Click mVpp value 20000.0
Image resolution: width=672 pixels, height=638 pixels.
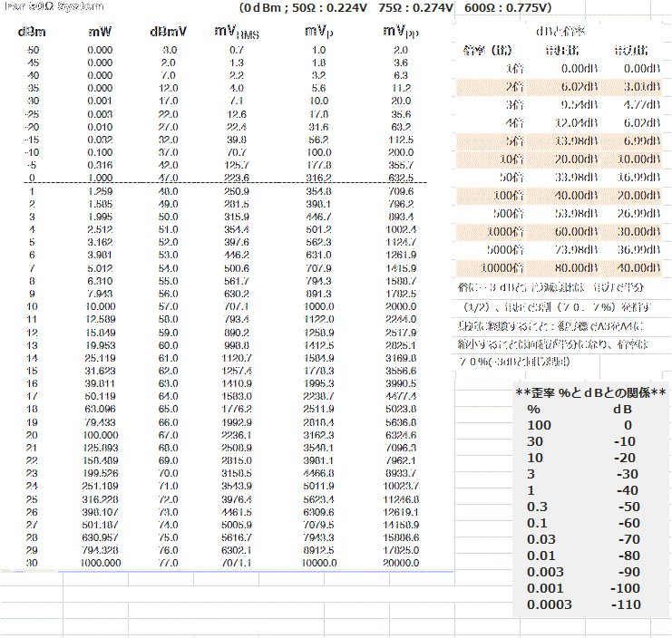click(401, 563)
